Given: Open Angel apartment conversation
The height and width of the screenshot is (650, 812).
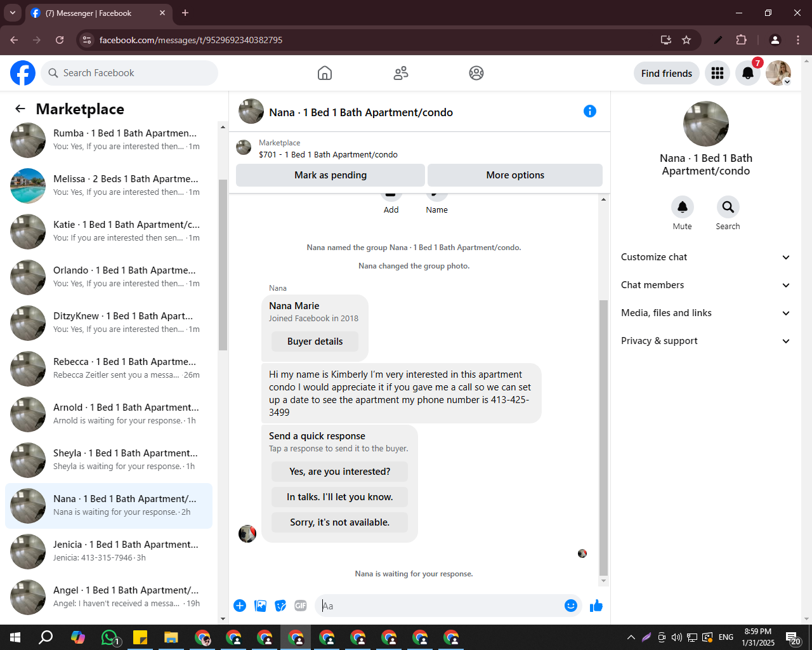Looking at the screenshot, I should 109,597.
